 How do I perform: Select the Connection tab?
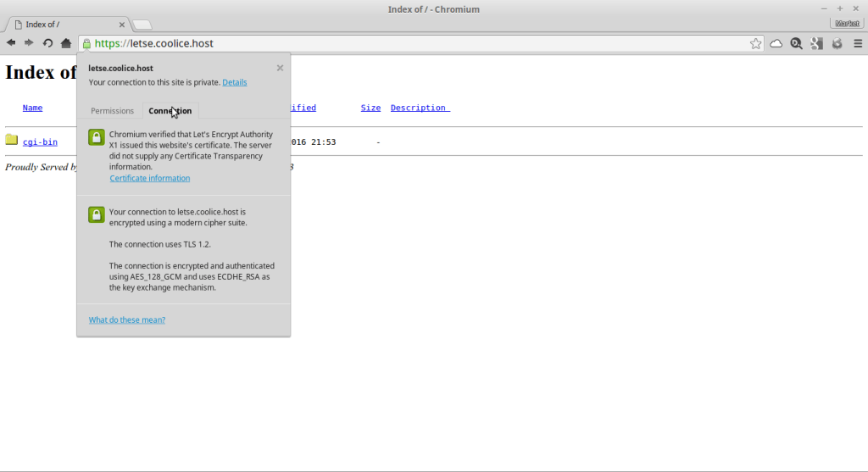pos(170,111)
